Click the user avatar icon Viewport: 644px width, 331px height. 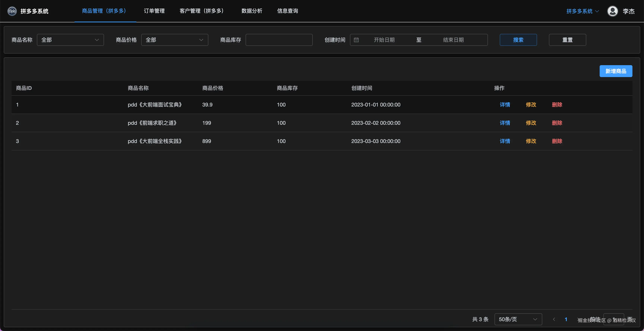[613, 11]
